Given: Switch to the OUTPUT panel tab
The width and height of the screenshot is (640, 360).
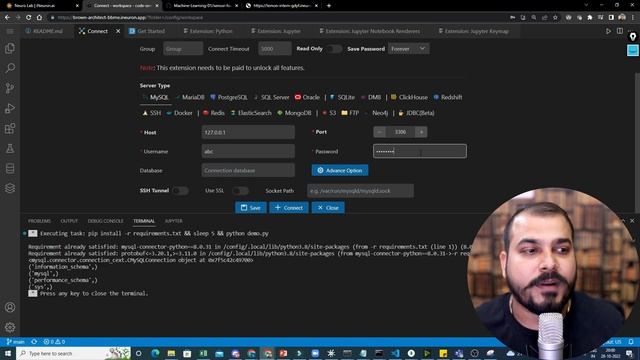Looking at the screenshot, I should 69,221.
